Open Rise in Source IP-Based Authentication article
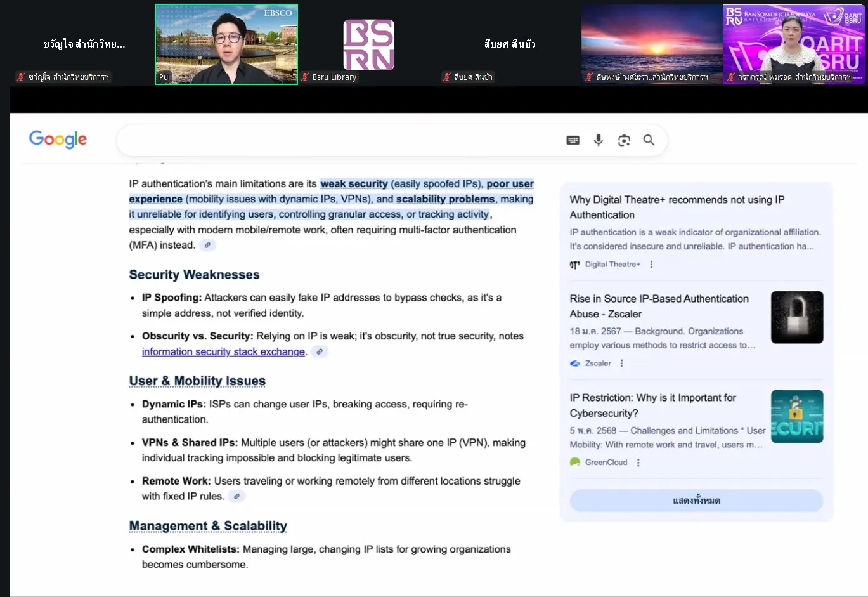The height and width of the screenshot is (597, 868). click(659, 306)
